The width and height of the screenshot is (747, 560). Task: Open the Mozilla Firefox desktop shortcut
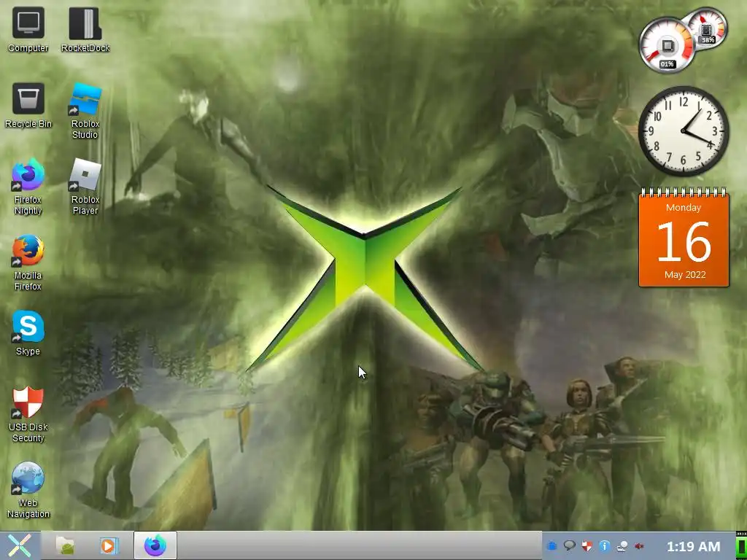28,262
